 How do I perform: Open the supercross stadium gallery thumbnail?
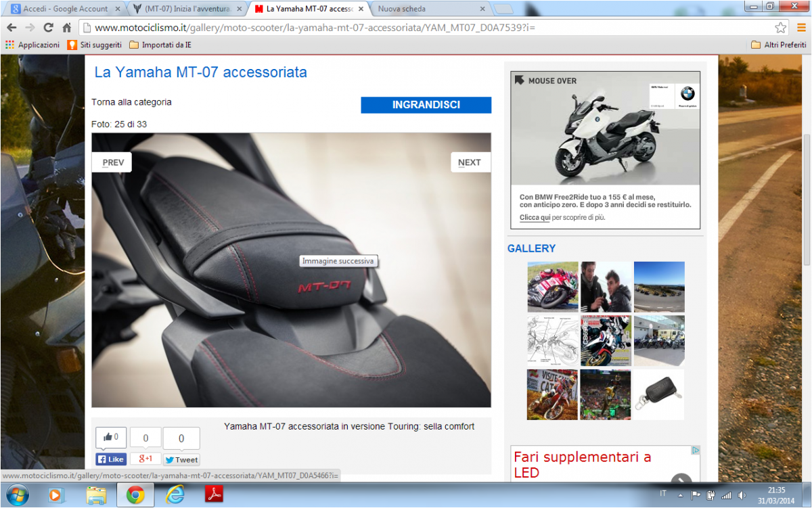click(x=606, y=394)
